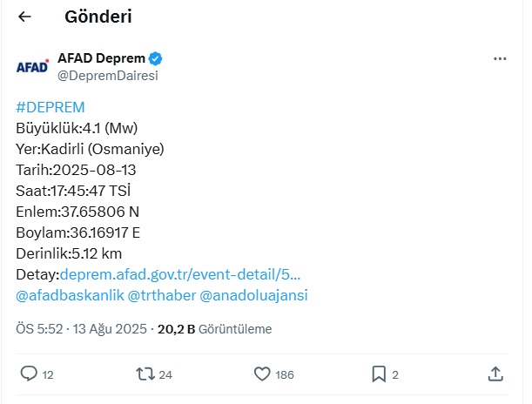Repost using the retweet arrows icon
532x404 pixels.
[145, 374]
